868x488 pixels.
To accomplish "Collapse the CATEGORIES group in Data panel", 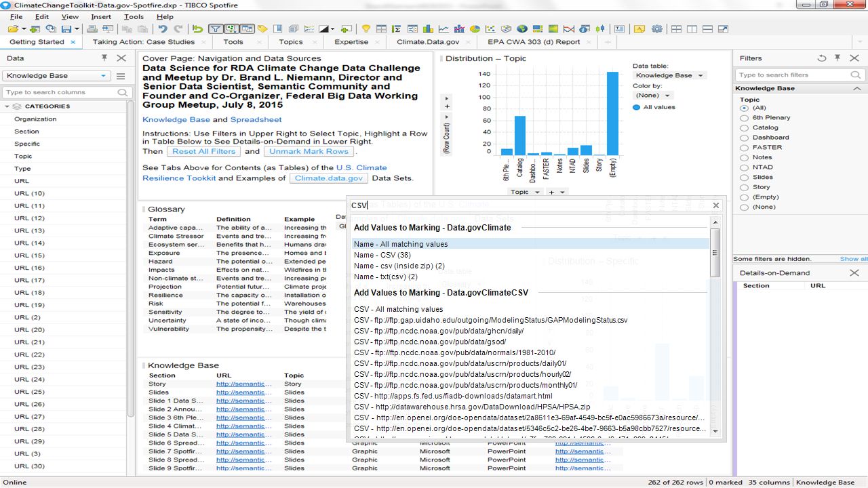I will coord(8,106).
